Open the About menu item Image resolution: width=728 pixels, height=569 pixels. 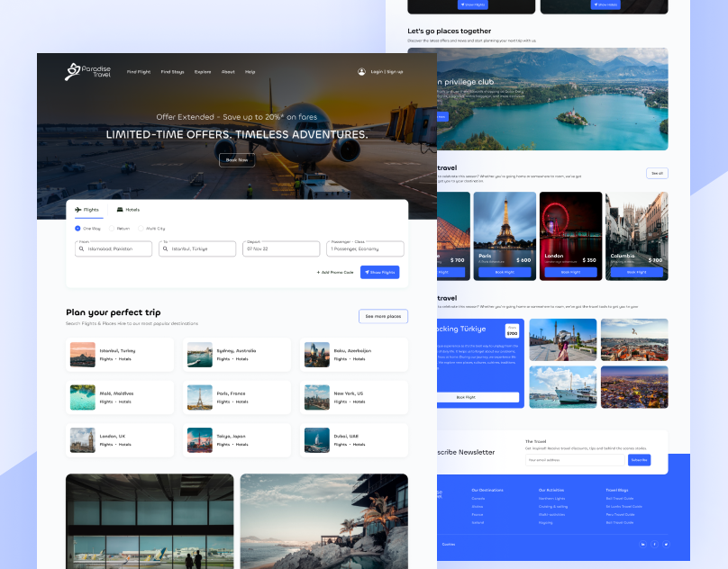coord(228,72)
